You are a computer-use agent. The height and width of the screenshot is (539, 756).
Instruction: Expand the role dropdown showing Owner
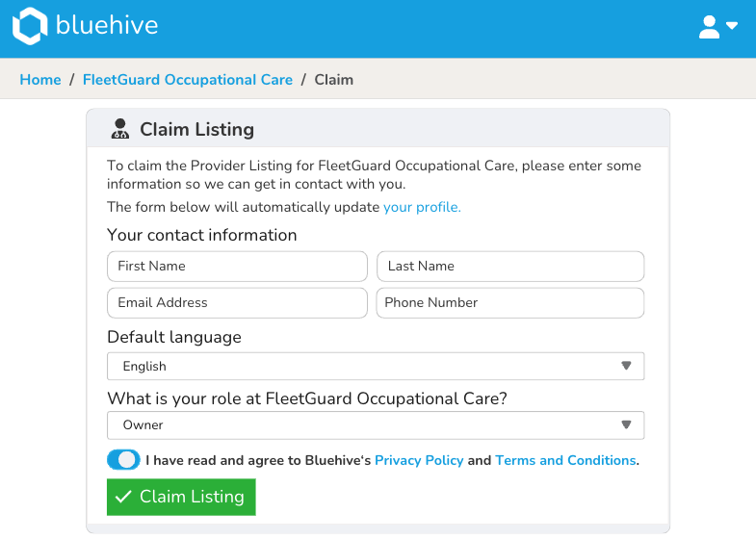coord(375,424)
